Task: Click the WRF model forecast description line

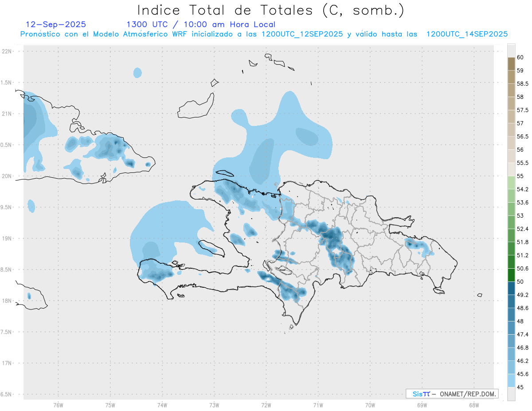Action: coord(264,34)
